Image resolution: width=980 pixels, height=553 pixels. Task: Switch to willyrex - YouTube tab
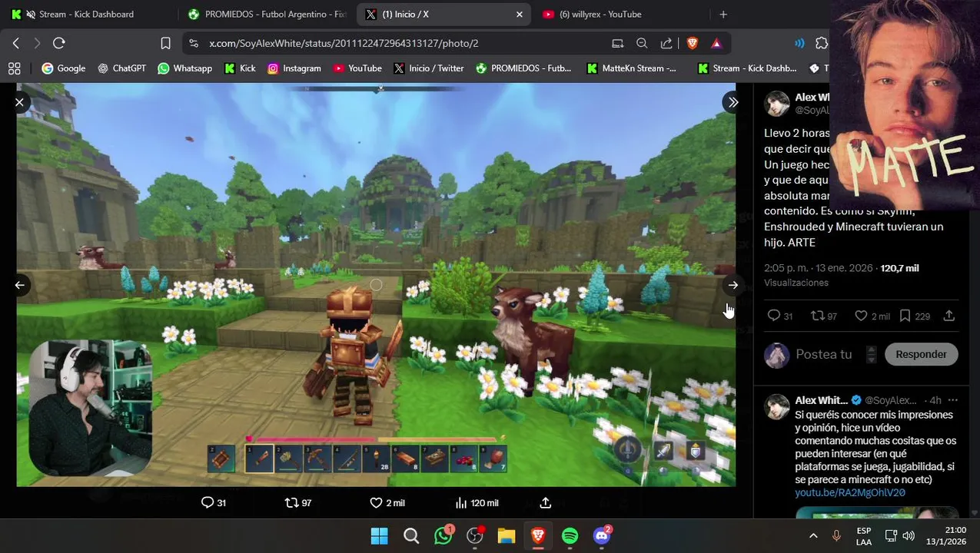point(600,14)
